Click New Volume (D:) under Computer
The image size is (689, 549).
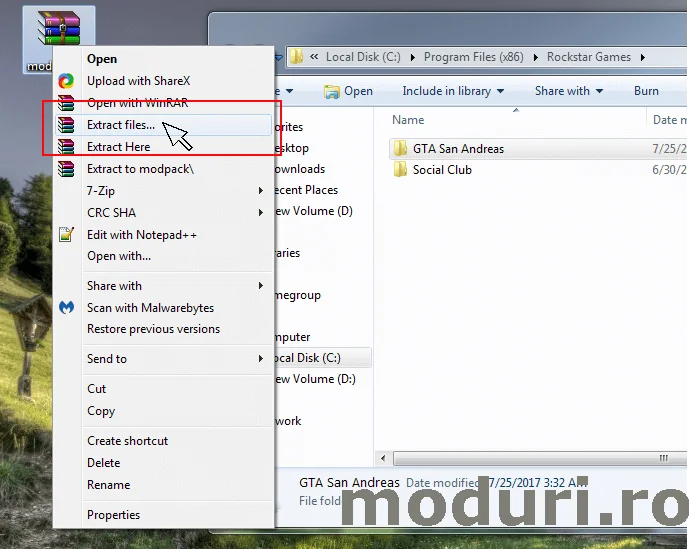click(x=315, y=379)
